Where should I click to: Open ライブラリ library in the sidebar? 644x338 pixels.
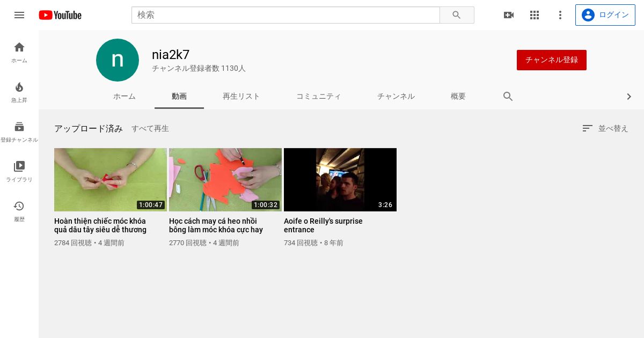click(x=19, y=172)
